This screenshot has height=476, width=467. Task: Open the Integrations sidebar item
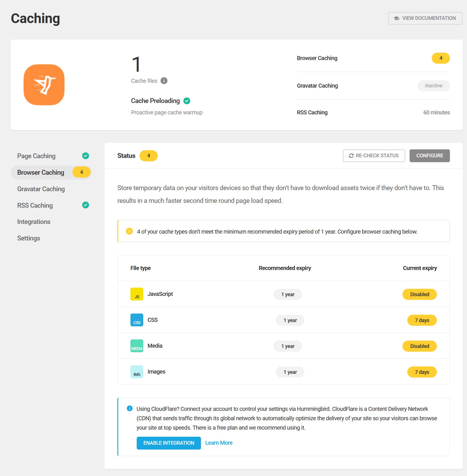click(x=34, y=222)
